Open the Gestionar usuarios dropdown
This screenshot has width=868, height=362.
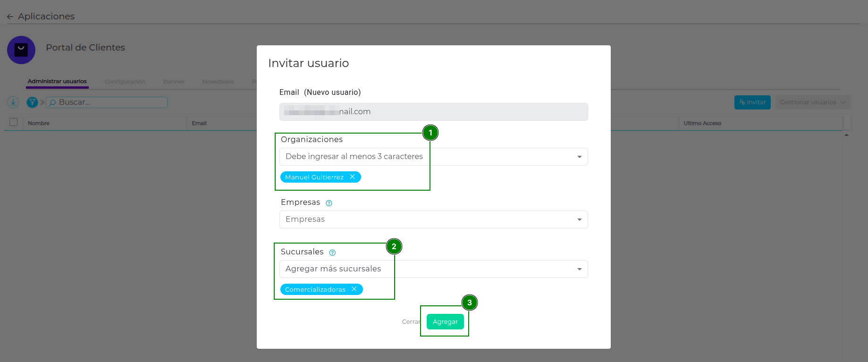pyautogui.click(x=812, y=102)
